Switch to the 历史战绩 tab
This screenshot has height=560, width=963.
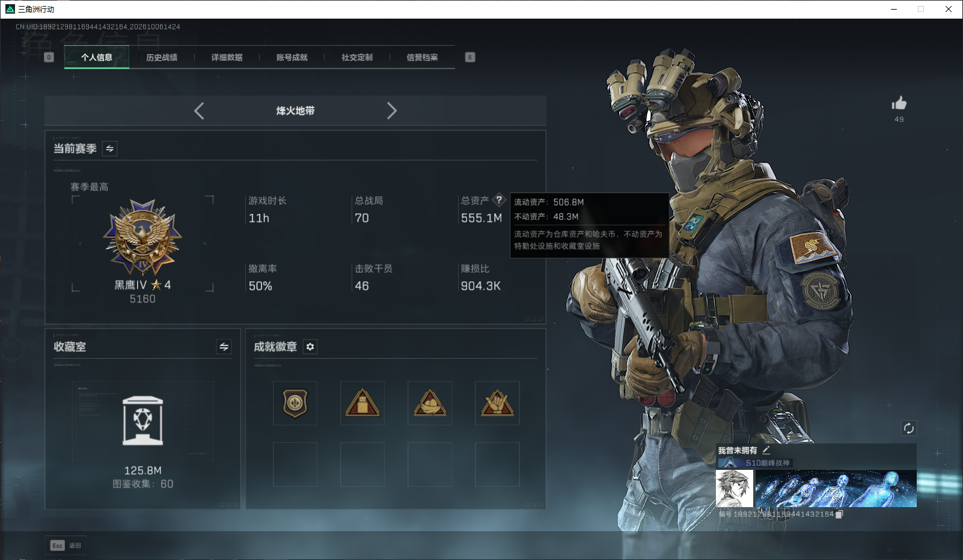[162, 58]
